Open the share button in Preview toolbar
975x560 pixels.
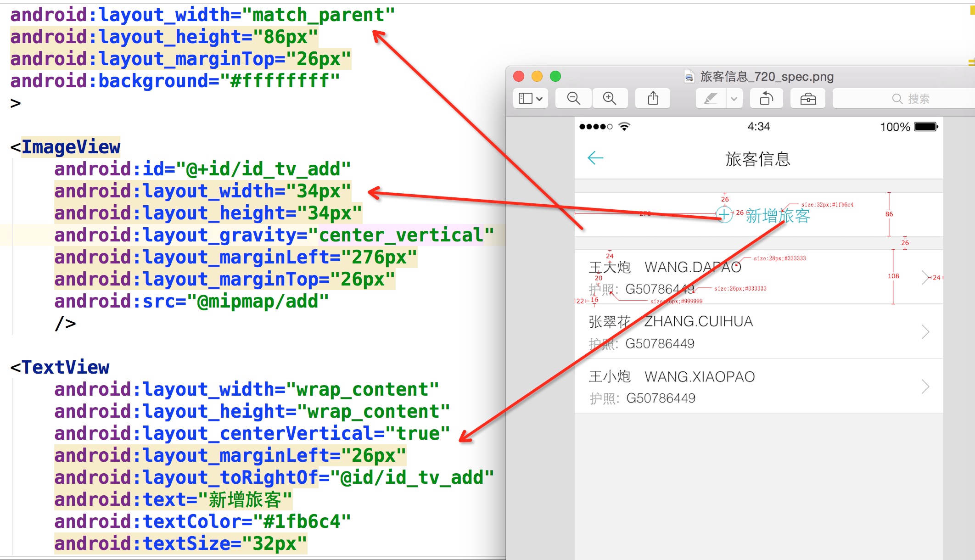pos(653,99)
